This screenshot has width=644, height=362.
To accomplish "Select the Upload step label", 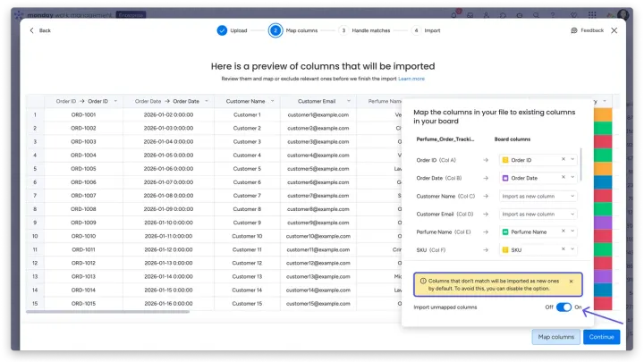I will (x=238, y=30).
